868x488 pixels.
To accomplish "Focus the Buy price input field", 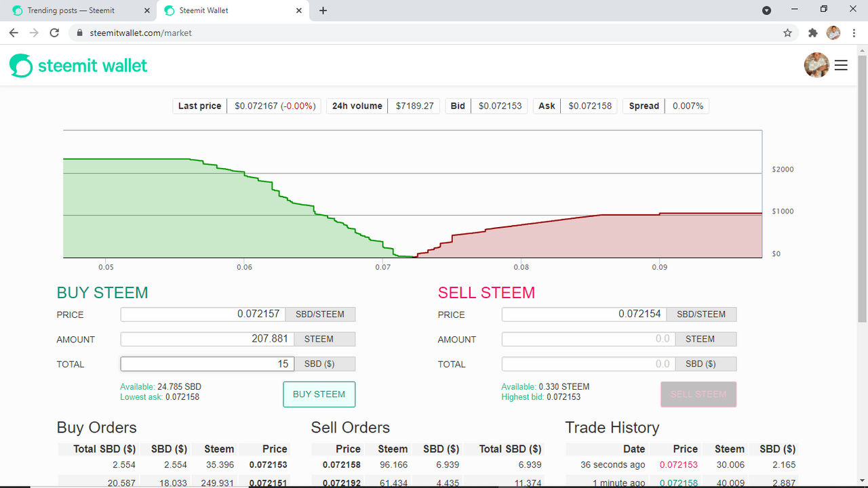I will (203, 314).
